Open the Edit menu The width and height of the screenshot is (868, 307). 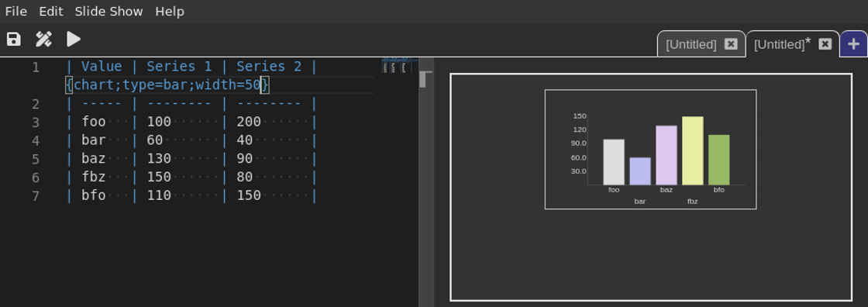(51, 11)
